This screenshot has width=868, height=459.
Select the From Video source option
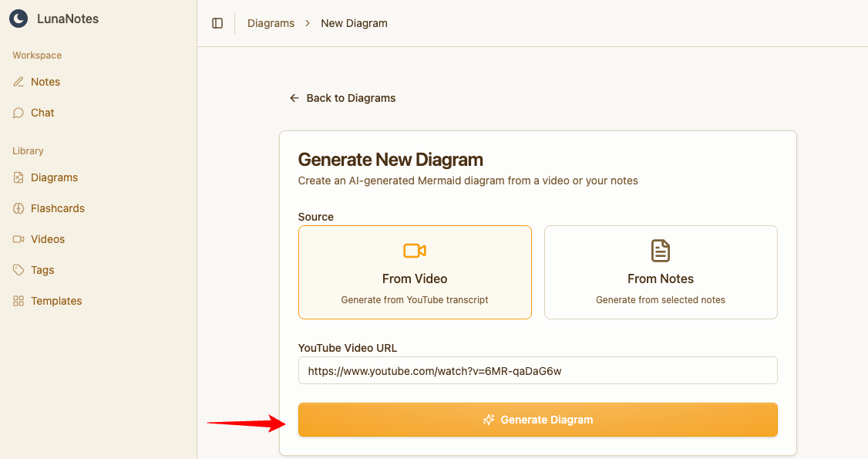tap(415, 272)
